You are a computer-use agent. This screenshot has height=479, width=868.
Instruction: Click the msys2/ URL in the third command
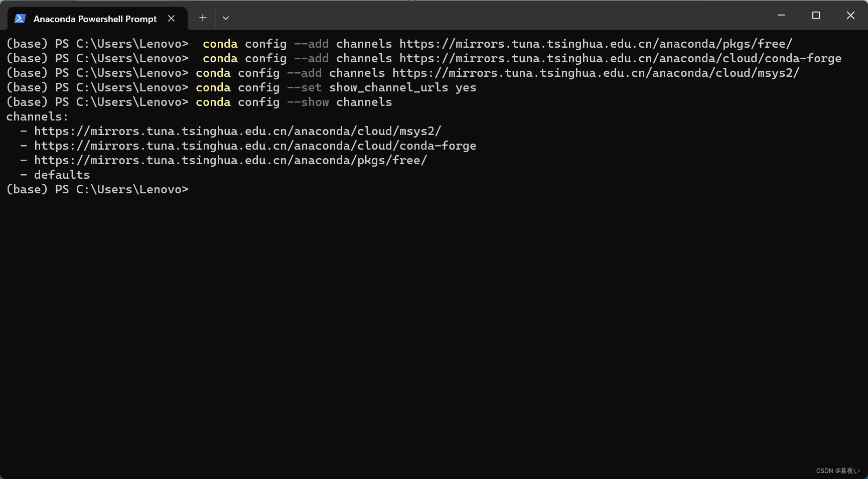click(x=596, y=73)
